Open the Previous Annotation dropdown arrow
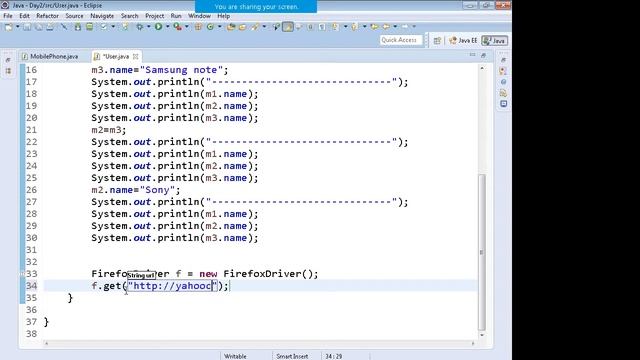Viewport: 640px width, 360px height. 364,27
